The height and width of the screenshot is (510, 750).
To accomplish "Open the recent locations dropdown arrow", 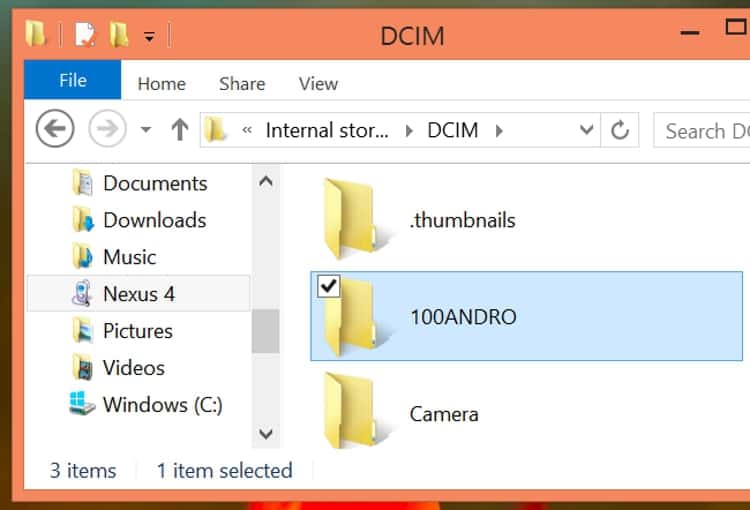I will coord(146,130).
